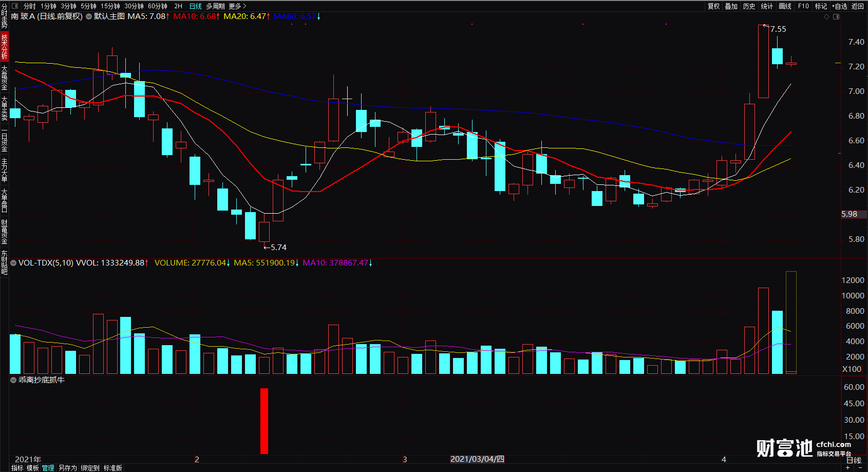Select the 2H period
The image size is (868, 472).
178,6
